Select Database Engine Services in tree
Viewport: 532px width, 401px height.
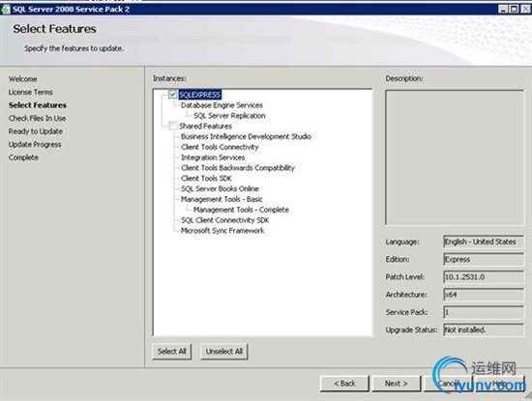tap(222, 105)
